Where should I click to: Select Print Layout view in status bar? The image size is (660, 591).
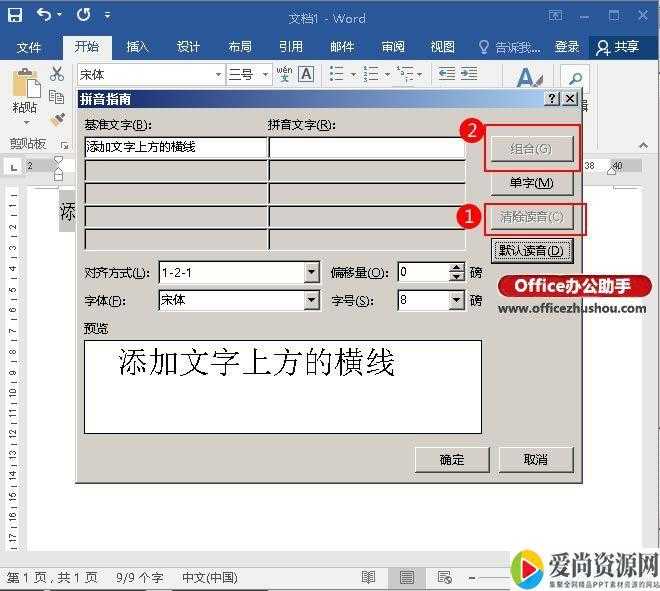[x=407, y=577]
